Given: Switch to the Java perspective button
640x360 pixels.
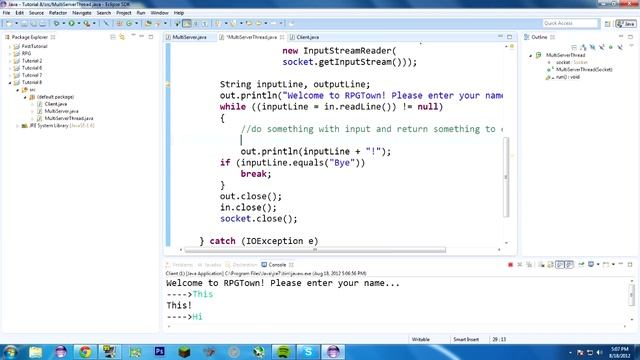Looking at the screenshot, I should 626,24.
